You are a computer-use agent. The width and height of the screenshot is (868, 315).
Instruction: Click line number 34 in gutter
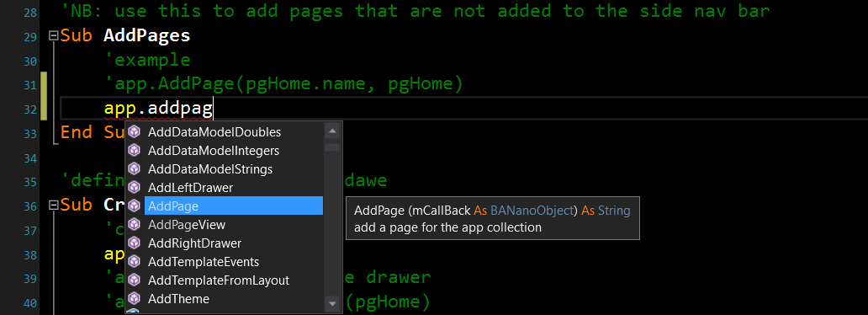click(30, 158)
